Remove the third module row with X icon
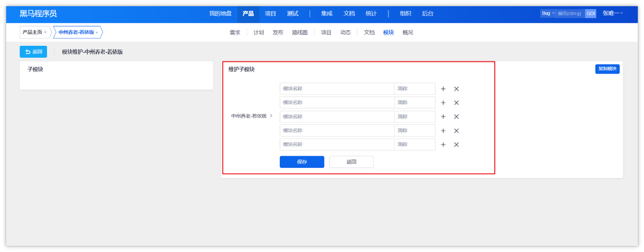 point(456,116)
